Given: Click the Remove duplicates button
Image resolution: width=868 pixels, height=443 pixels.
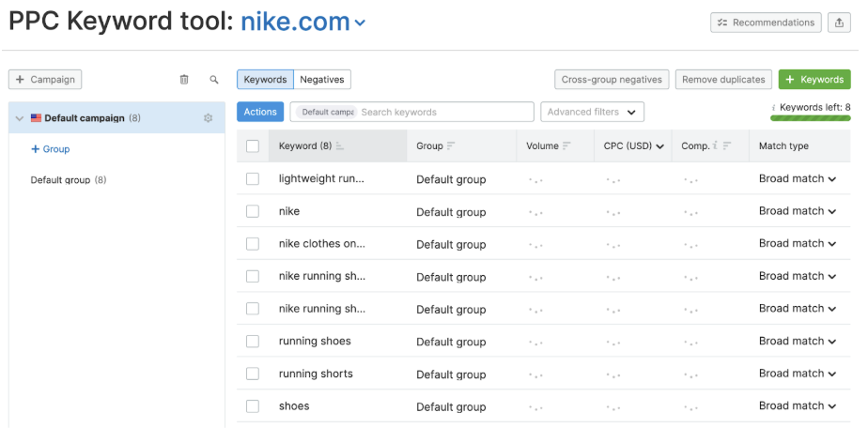Looking at the screenshot, I should [722, 80].
